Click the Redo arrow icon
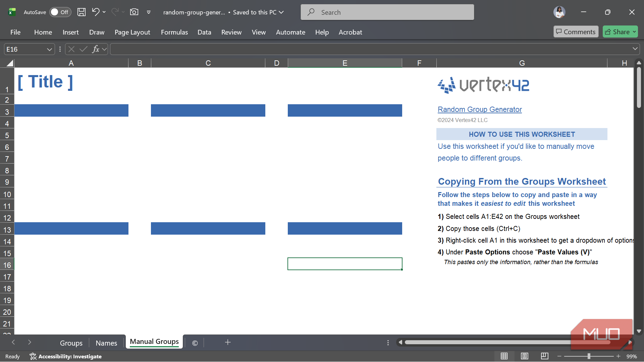 click(x=115, y=12)
